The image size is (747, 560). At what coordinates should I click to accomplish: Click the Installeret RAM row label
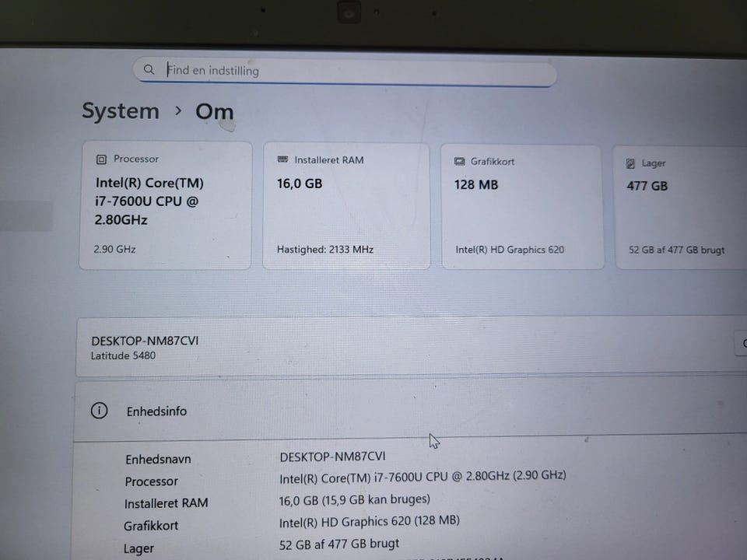click(x=166, y=503)
